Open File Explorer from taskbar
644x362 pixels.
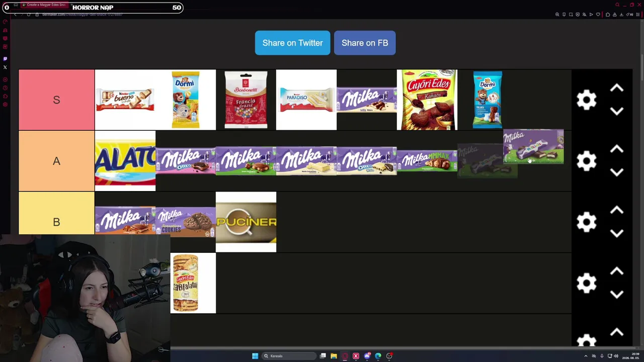point(334,356)
